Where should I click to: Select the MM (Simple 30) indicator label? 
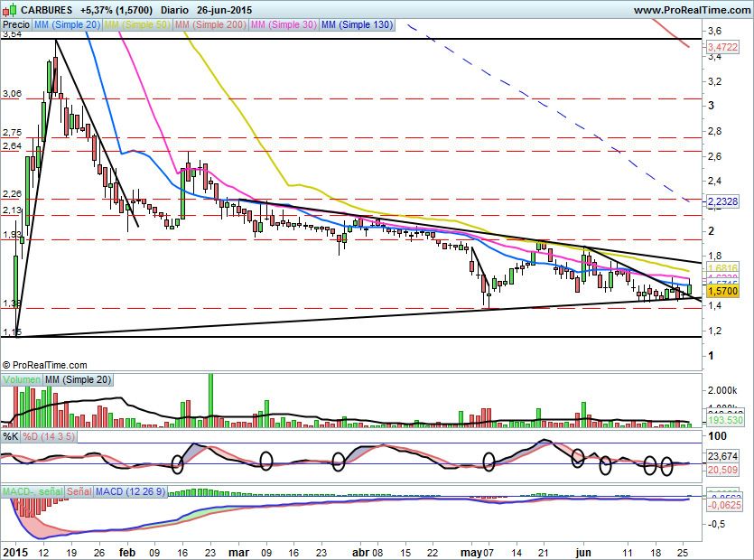point(284,24)
